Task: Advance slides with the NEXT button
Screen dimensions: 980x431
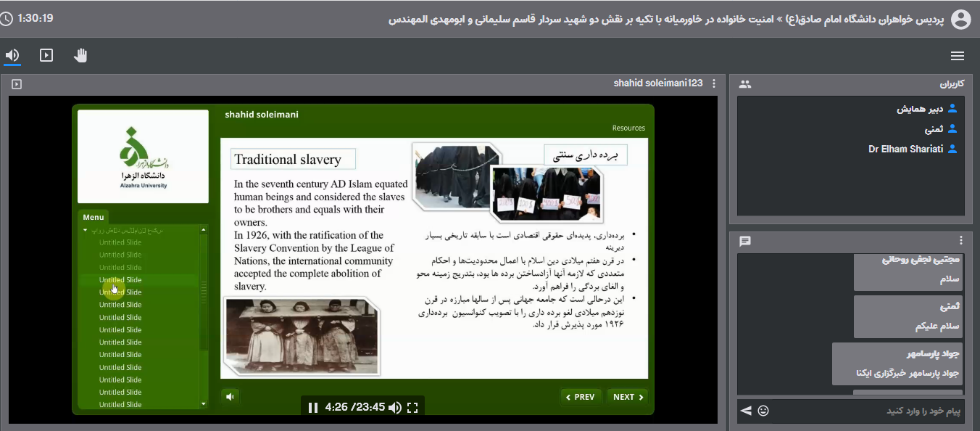Action: (626, 397)
